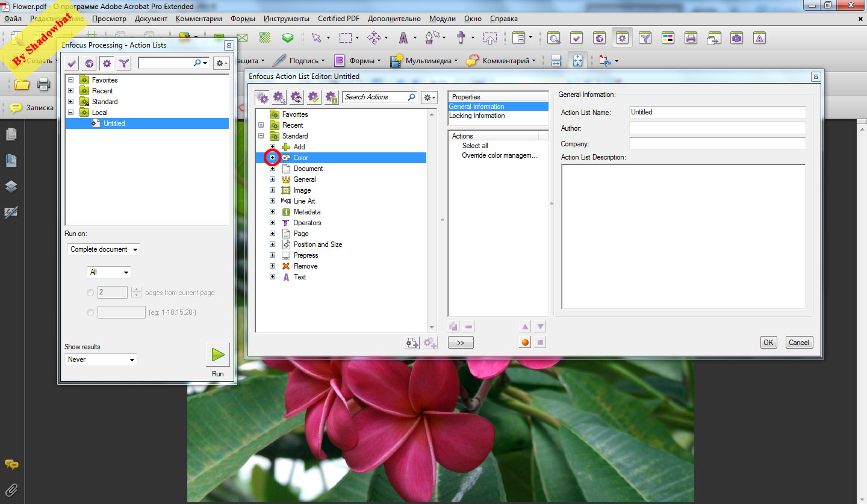Select the arrow object selection tool in the Acrobat toolbar
Screen dimensions: 867x504
pos(317,38)
